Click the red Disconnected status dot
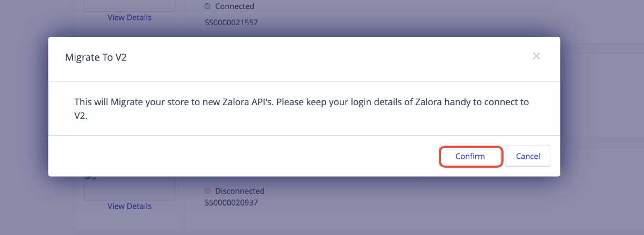Screen dimensions: 644x235 point(207,191)
